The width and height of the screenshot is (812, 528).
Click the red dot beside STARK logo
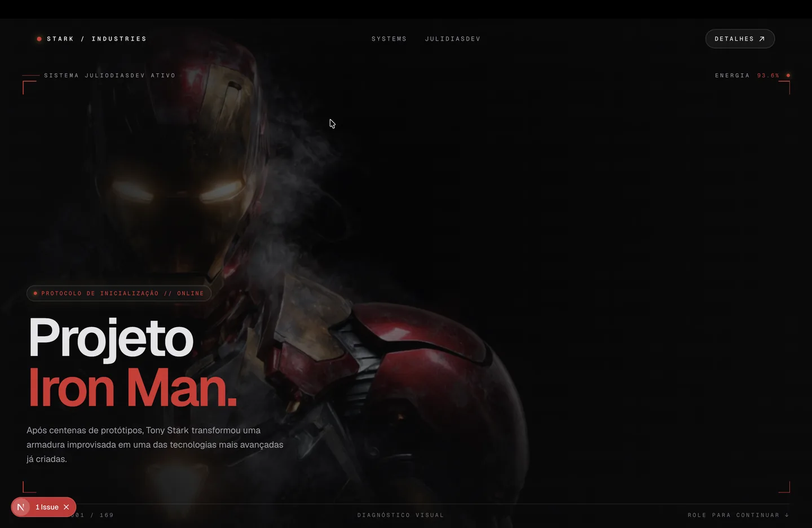39,39
